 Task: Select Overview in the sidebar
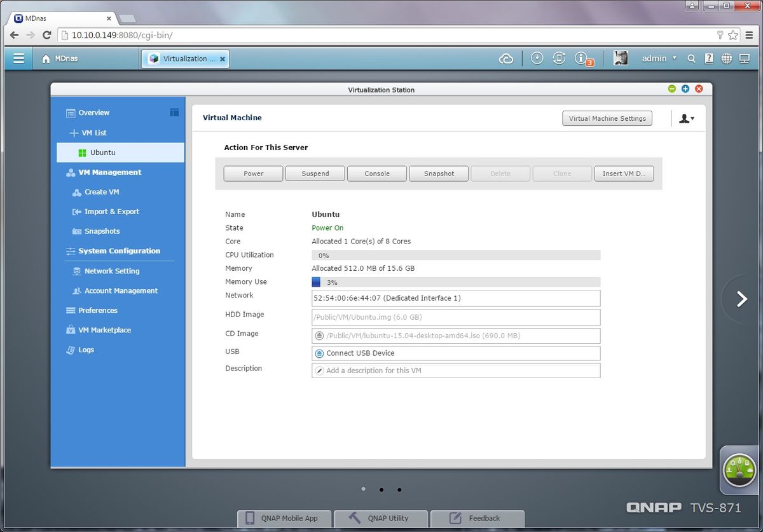(x=93, y=113)
